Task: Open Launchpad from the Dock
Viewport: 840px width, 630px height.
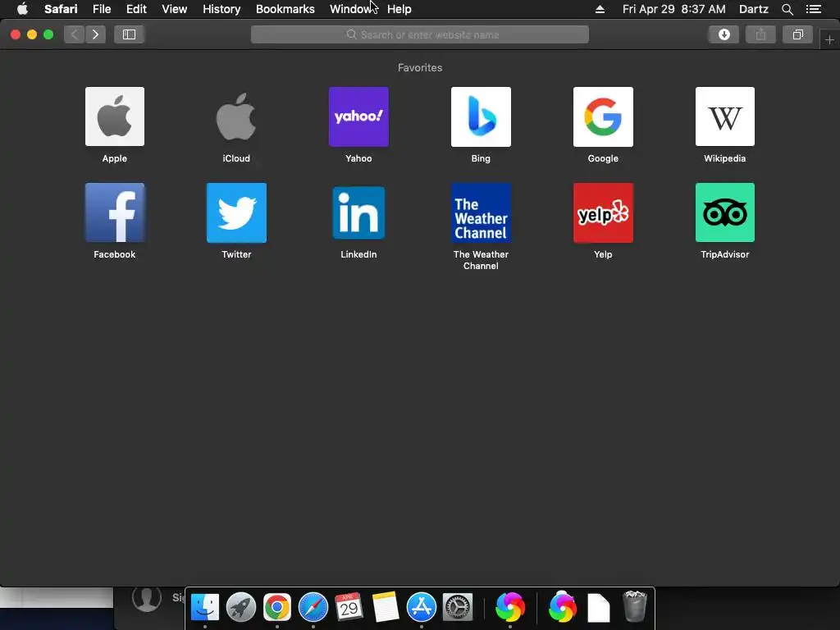Action: pos(241,607)
